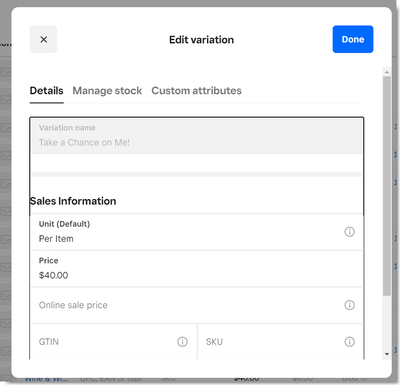Click the scrollbar down arrow

(x=387, y=354)
